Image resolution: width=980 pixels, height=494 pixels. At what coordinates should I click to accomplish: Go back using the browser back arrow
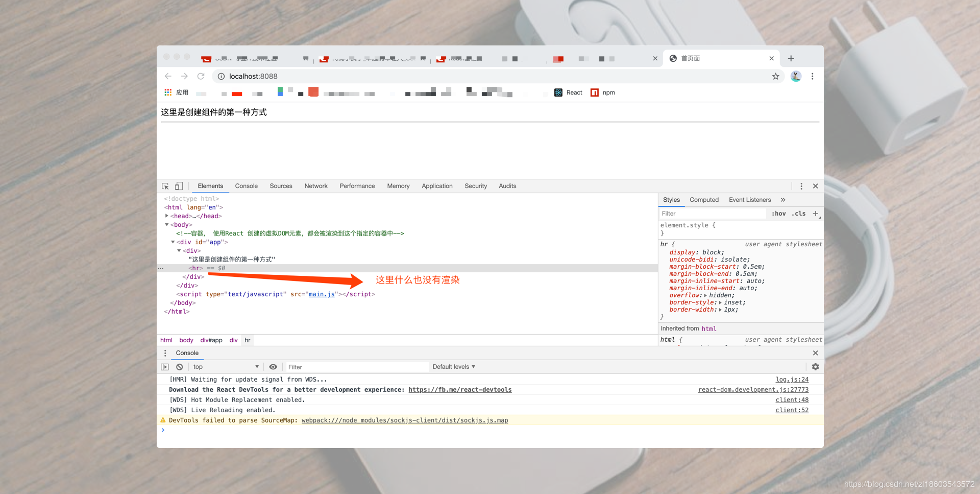point(168,76)
